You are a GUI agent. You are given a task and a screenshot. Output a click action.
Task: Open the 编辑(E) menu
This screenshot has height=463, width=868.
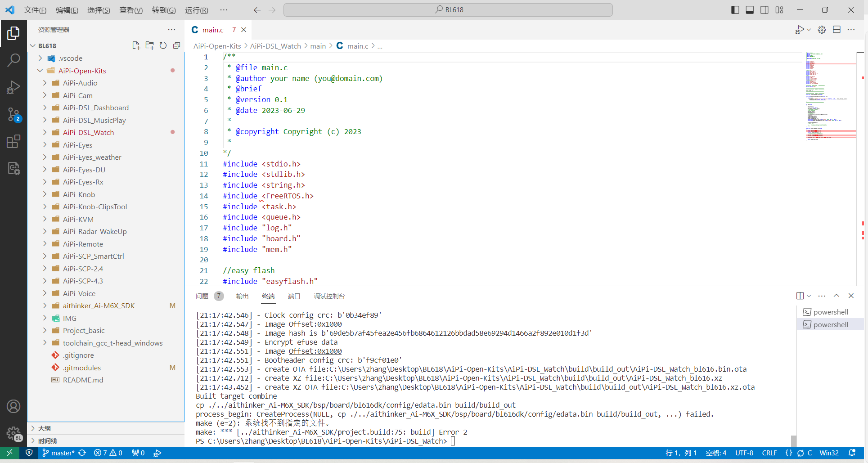tap(67, 10)
